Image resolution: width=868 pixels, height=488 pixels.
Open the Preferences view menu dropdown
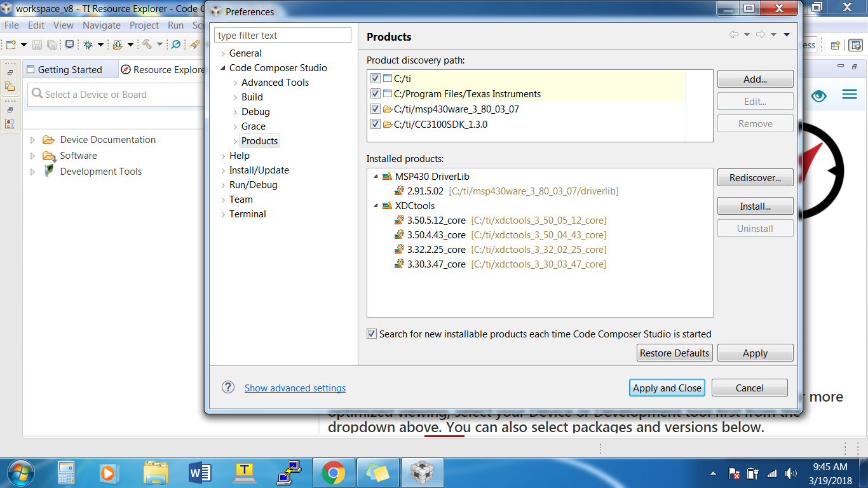(787, 34)
